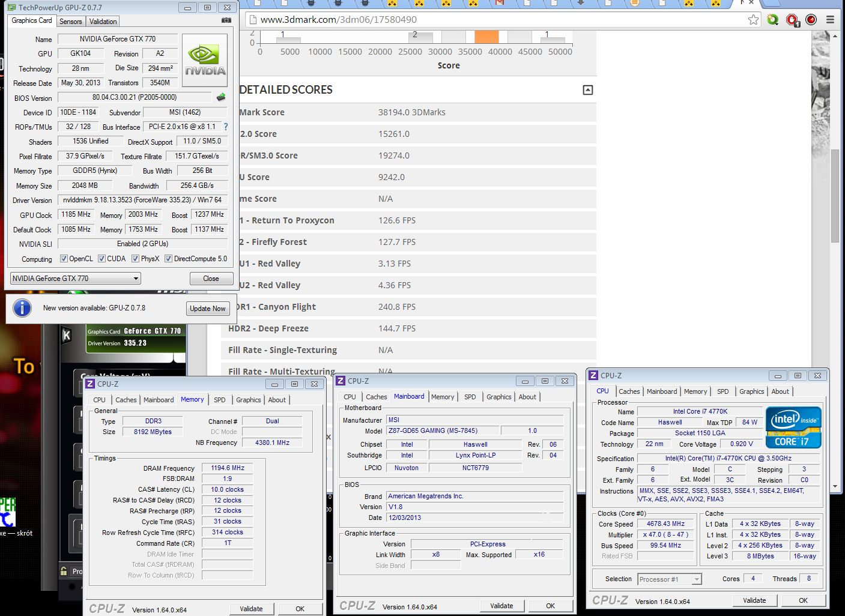Open Chrome menu hamburger icon
845x616 pixels.
(x=830, y=19)
